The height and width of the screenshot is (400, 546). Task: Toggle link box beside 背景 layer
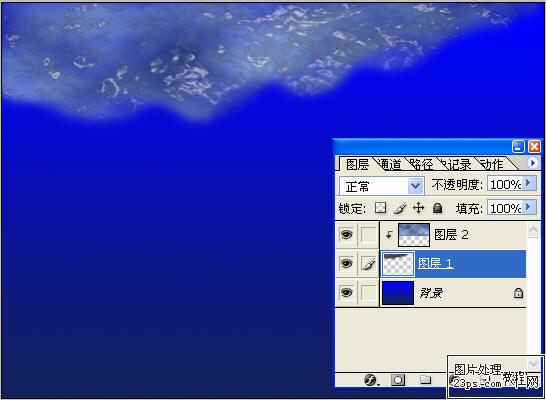coord(368,292)
